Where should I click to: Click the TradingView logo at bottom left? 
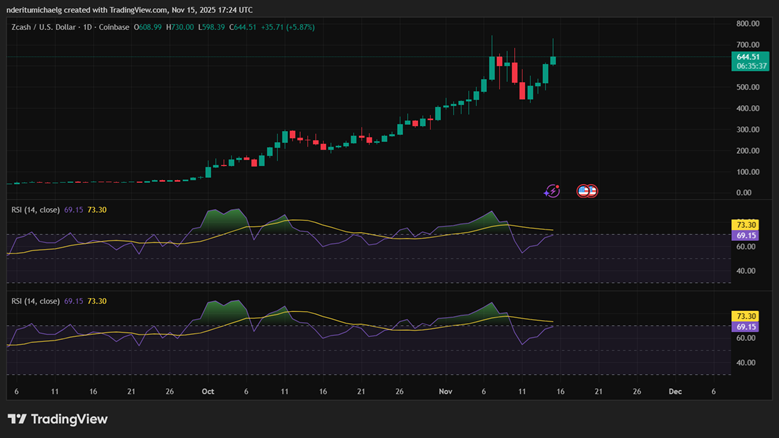(x=57, y=419)
